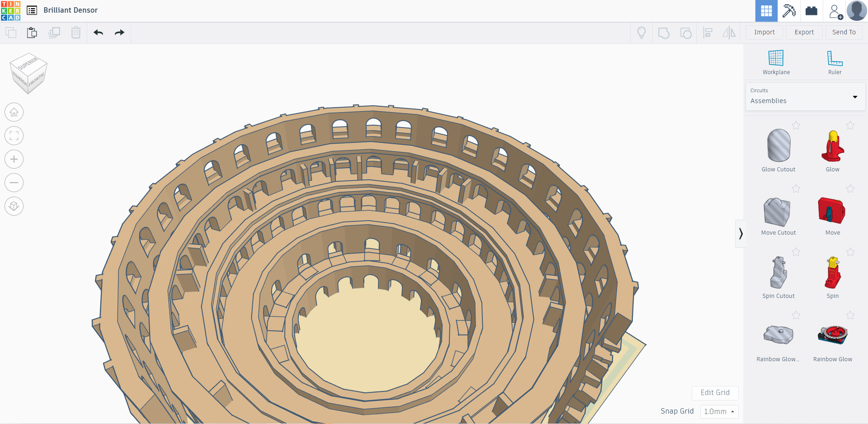Open the design list icon
This screenshot has width=868, height=424.
click(x=32, y=10)
